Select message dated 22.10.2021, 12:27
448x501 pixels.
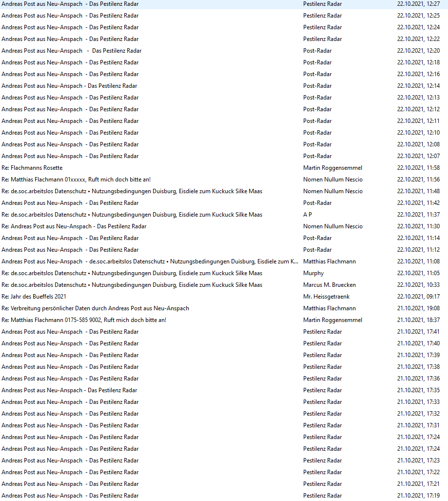[x=224, y=4]
